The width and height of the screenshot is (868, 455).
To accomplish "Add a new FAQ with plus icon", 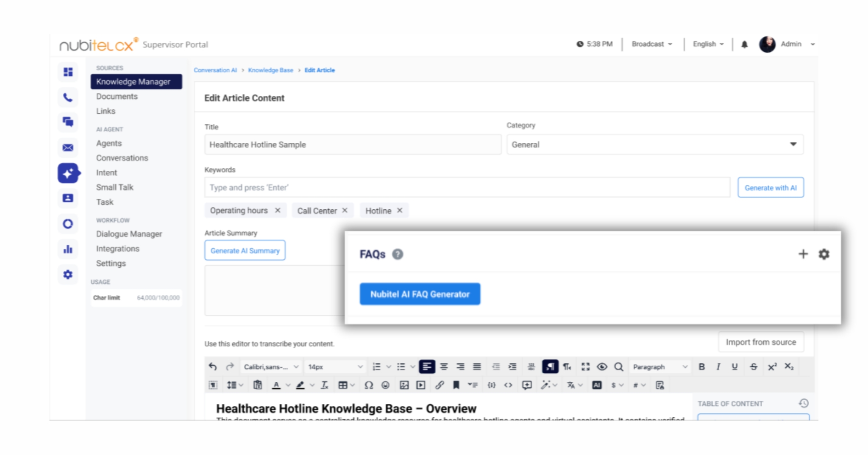I will pyautogui.click(x=803, y=254).
